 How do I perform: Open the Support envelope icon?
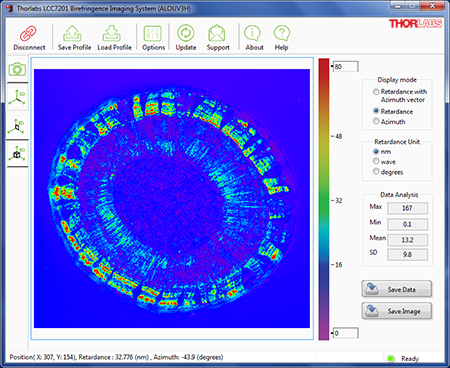point(217,33)
